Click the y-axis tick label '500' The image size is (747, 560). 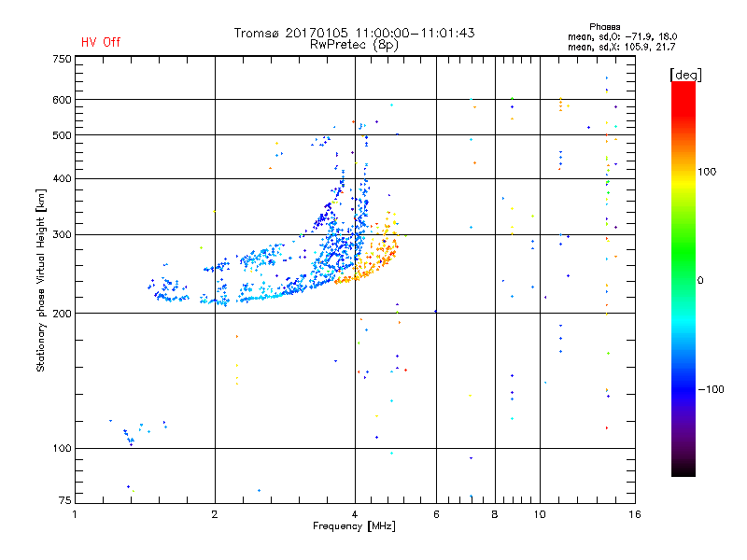point(62,135)
